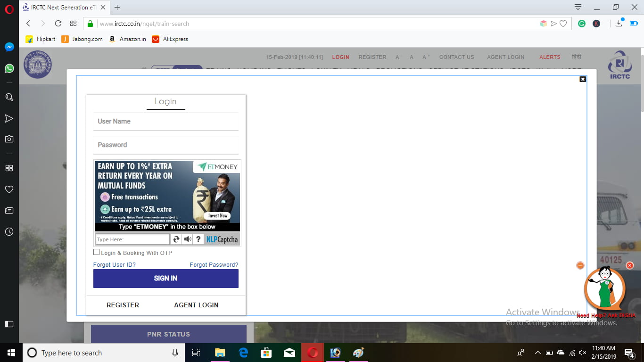This screenshot has width=644, height=362.
Task: Open File Explorer from the taskbar
Action: tap(220, 353)
